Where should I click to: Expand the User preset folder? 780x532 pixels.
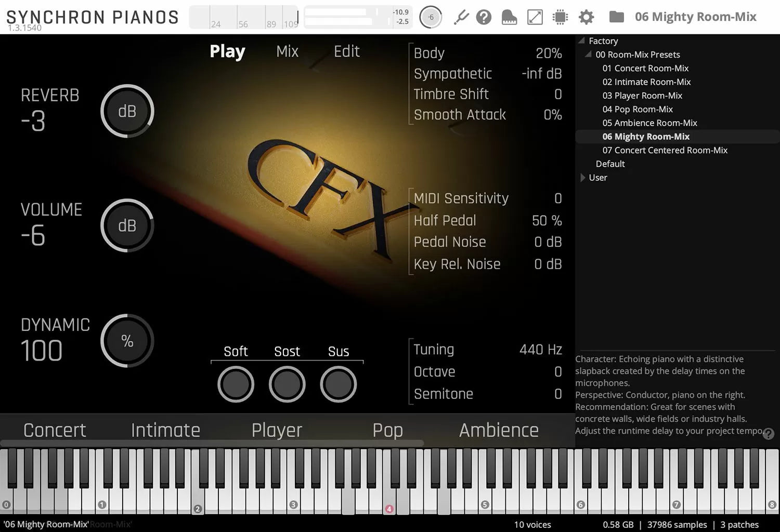(582, 178)
